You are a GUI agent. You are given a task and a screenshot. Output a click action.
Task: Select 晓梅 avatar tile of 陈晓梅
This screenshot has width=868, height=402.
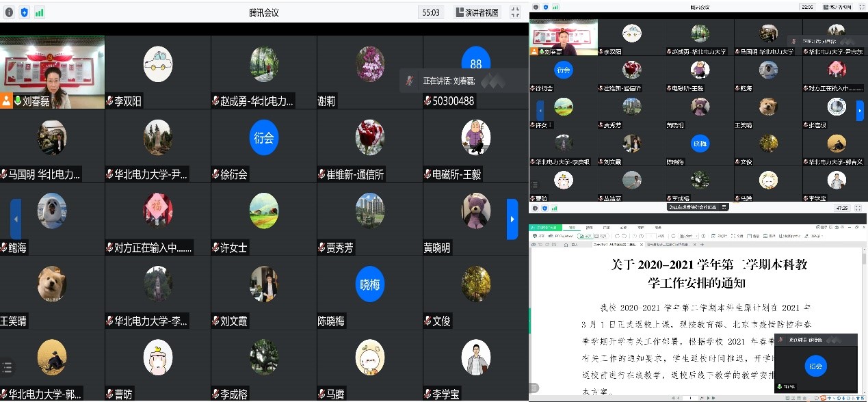[x=370, y=284]
